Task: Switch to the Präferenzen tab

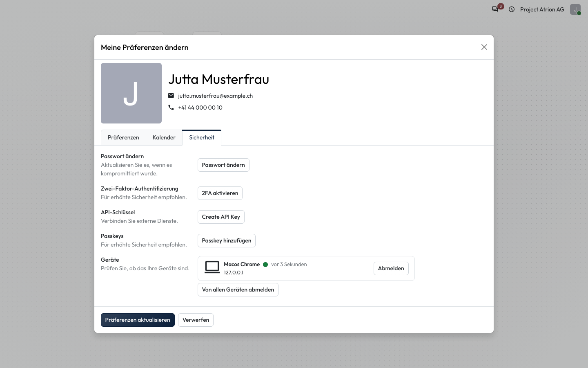Action: (x=123, y=138)
